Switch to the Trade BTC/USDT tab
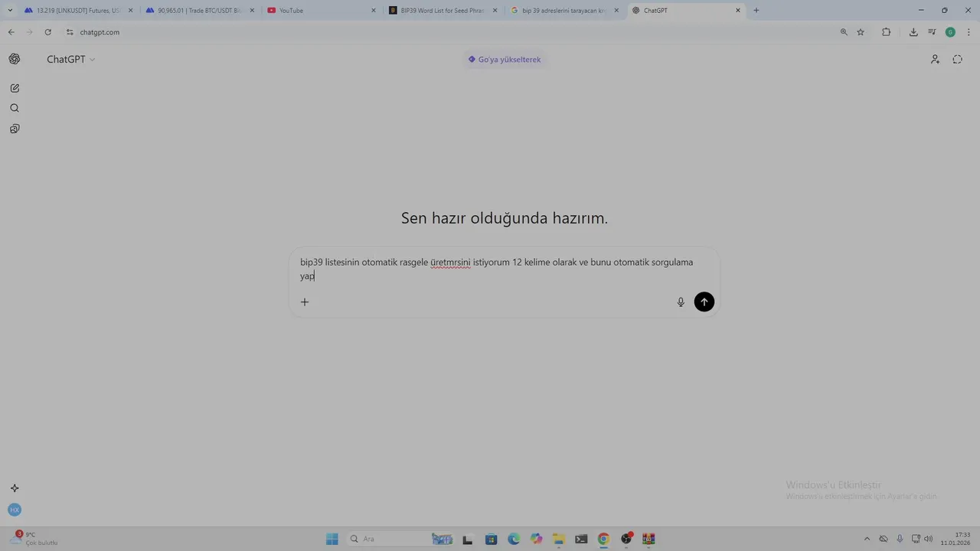Image resolution: width=980 pixels, height=551 pixels. [198, 11]
